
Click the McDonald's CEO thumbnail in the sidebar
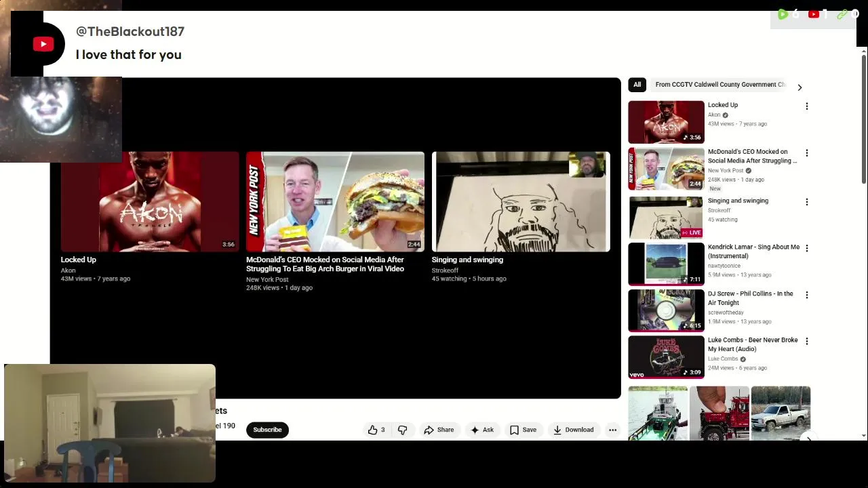666,169
